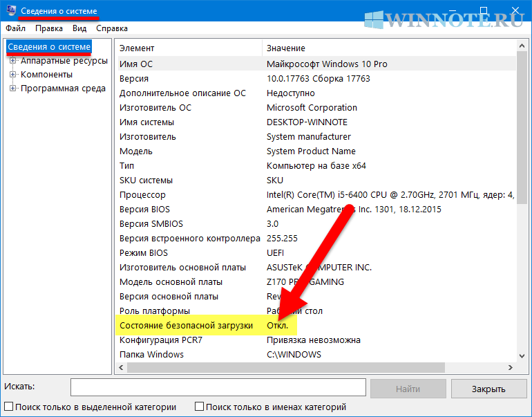Select Дополнительное описание ОС row
Image resolution: width=532 pixels, height=417 pixels.
point(317,93)
